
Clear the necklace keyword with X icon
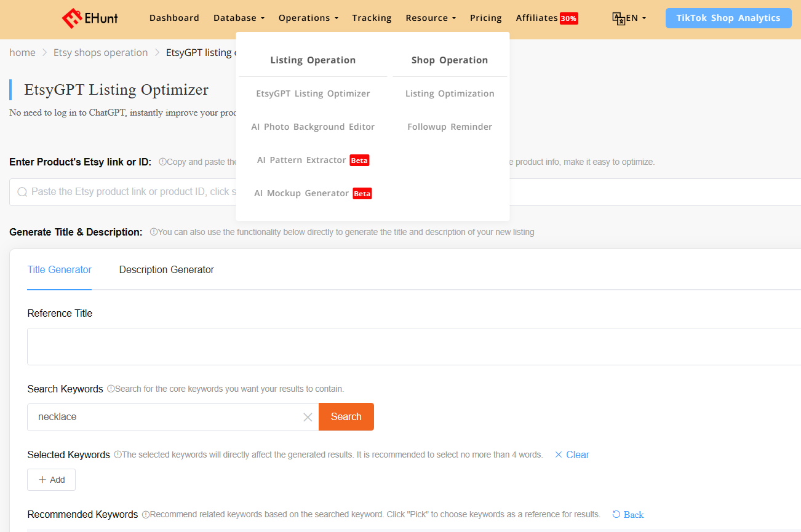tap(308, 418)
